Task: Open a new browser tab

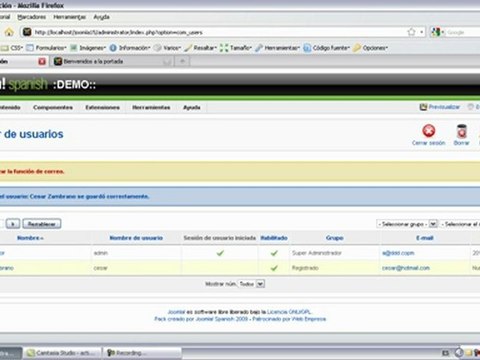Action: pyautogui.click(x=182, y=61)
